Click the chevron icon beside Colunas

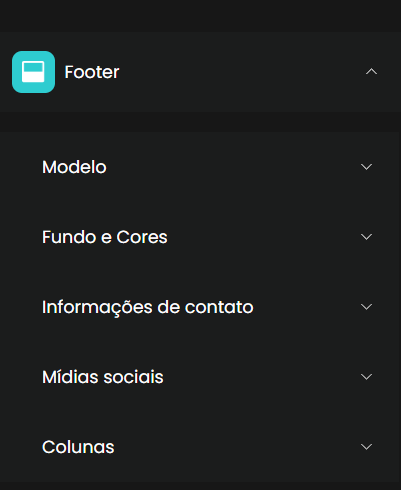point(366,447)
